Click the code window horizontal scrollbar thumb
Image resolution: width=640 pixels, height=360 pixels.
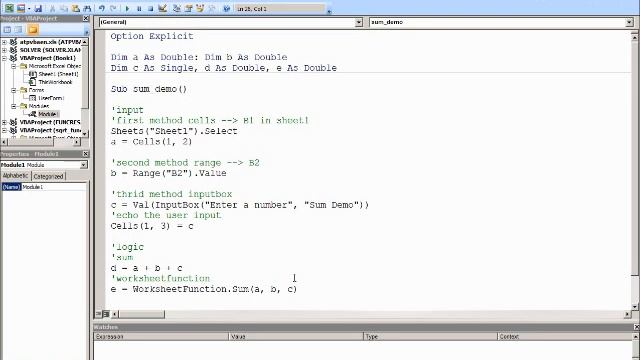click(141, 314)
